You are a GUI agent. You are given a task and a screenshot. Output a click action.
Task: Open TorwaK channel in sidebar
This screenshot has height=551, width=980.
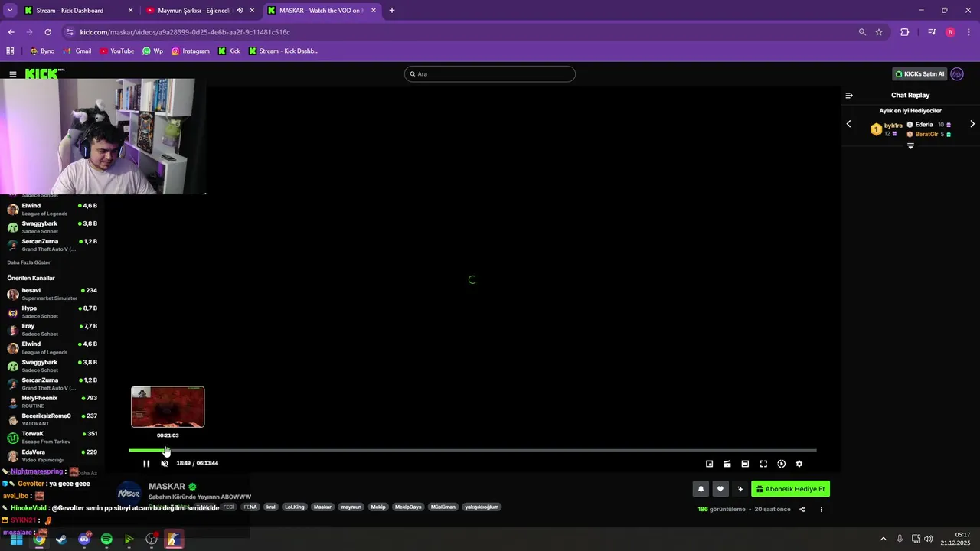pos(52,437)
